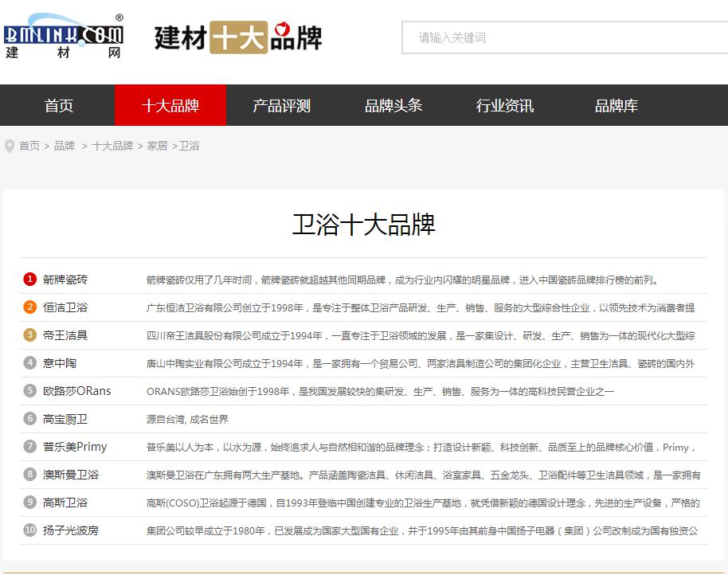Viewport: 728px width, 575px height.
Task: Click the number 5 badge beside 欧路莎ORans
Action: pyautogui.click(x=30, y=392)
